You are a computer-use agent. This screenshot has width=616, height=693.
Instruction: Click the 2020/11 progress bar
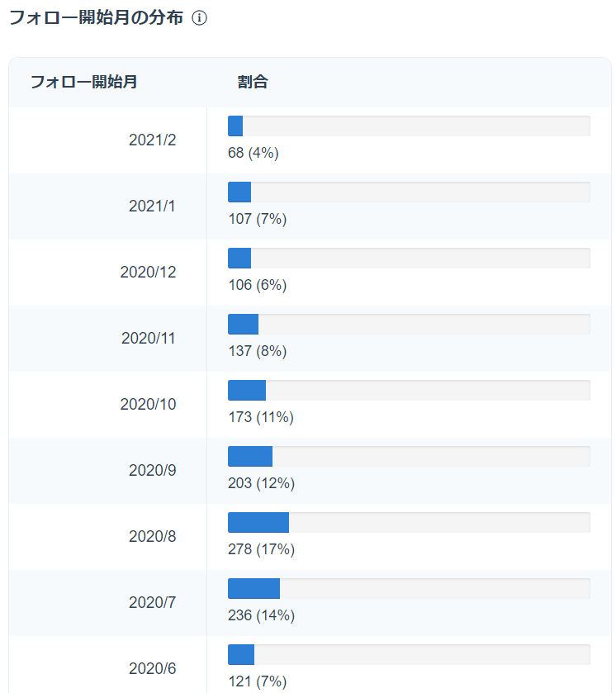pos(409,325)
